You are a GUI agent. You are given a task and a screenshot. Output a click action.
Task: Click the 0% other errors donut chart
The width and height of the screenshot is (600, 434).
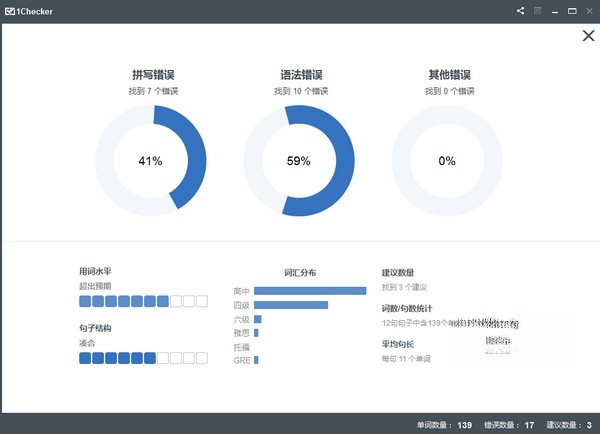[447, 161]
